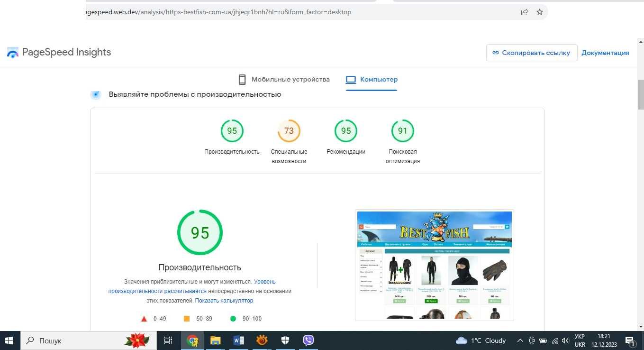This screenshot has height=350, width=644.
Task: Click the large 95 performance gauge
Action: click(200, 232)
